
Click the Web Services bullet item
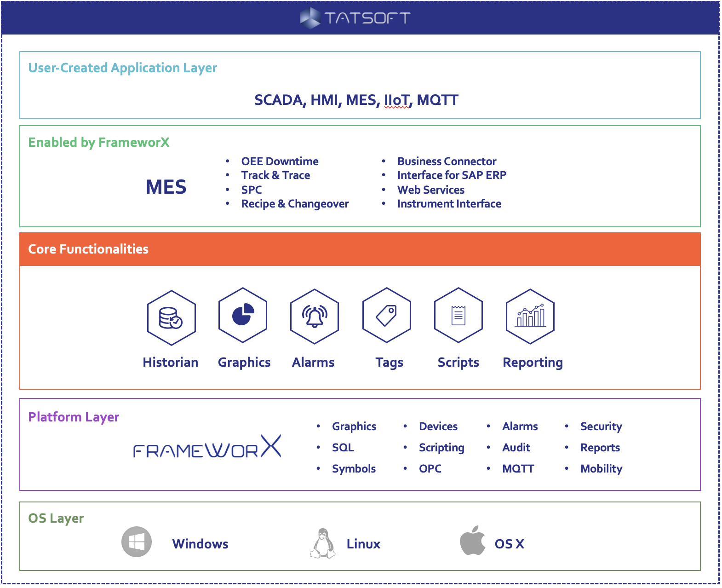tap(431, 190)
